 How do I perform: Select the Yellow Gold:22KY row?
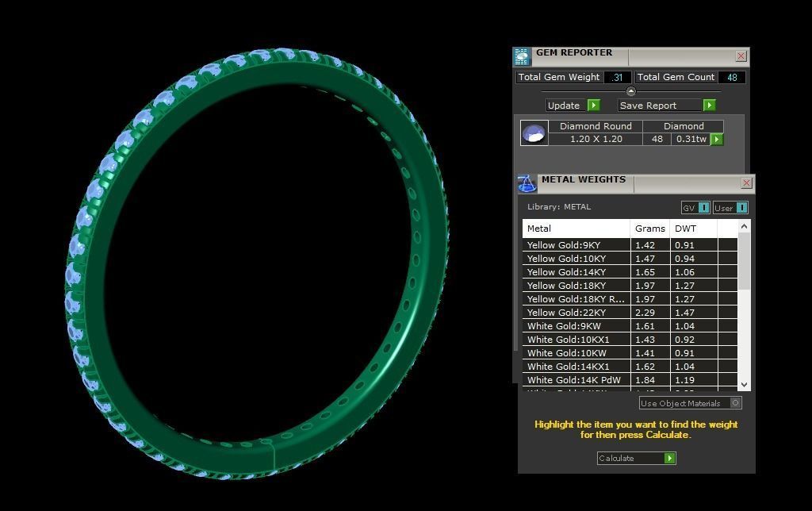tap(630, 312)
